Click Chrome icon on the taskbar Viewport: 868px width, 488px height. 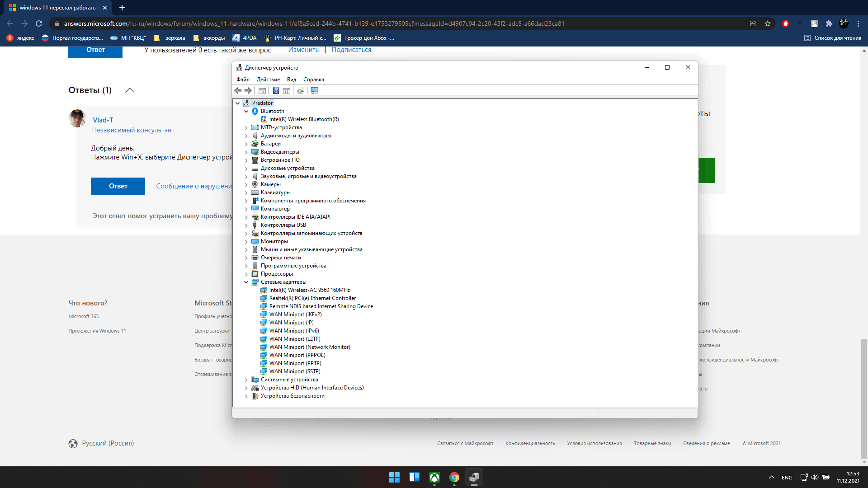[454, 477]
